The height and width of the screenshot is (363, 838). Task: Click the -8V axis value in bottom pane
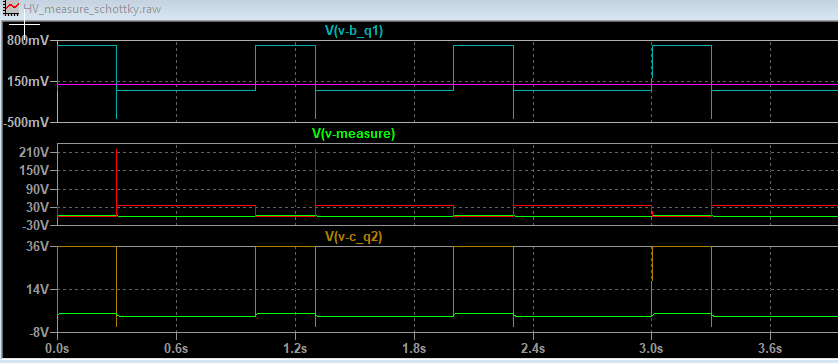40,333
